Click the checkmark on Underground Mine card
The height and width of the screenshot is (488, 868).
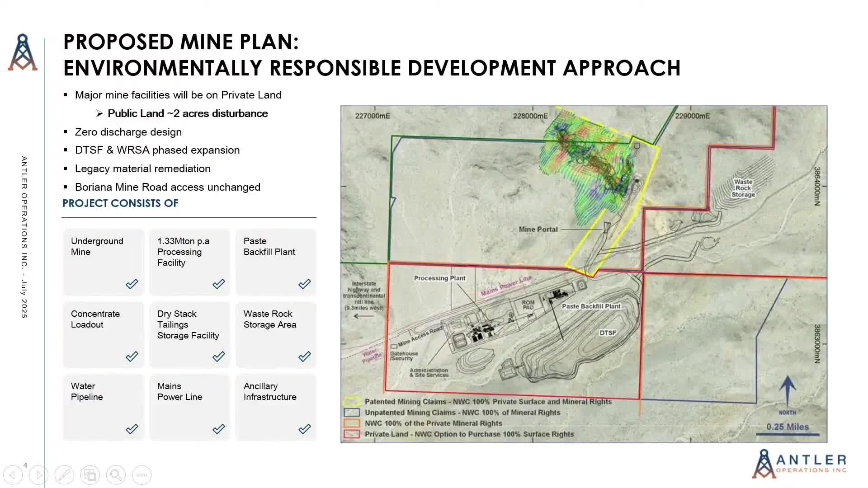coord(132,284)
